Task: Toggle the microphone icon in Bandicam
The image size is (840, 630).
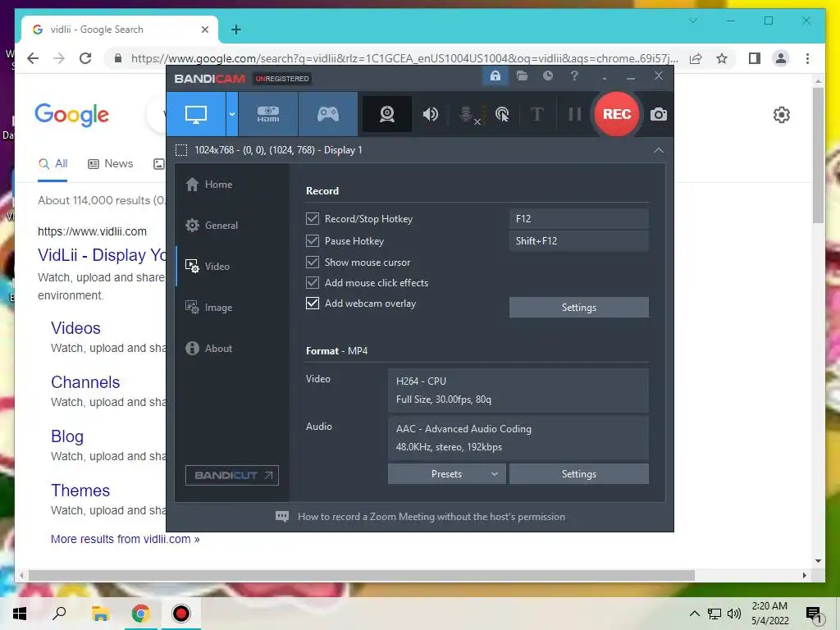Action: [x=467, y=114]
